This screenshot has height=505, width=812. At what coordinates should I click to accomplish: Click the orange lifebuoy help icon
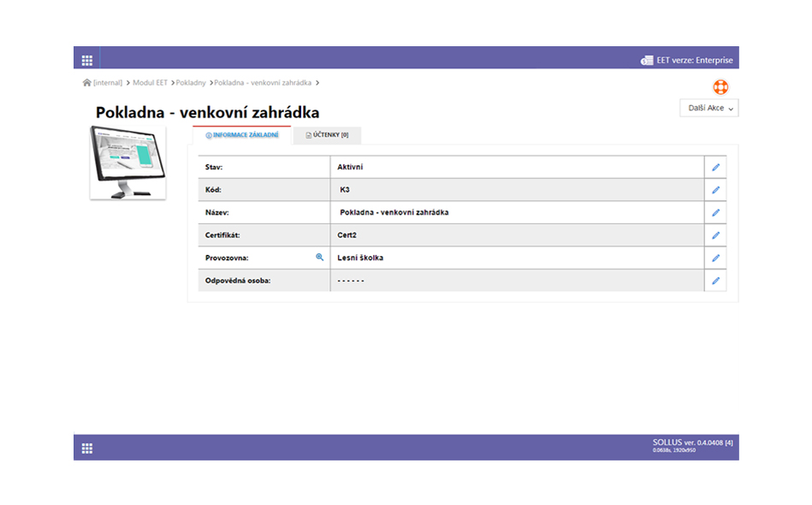click(720, 87)
